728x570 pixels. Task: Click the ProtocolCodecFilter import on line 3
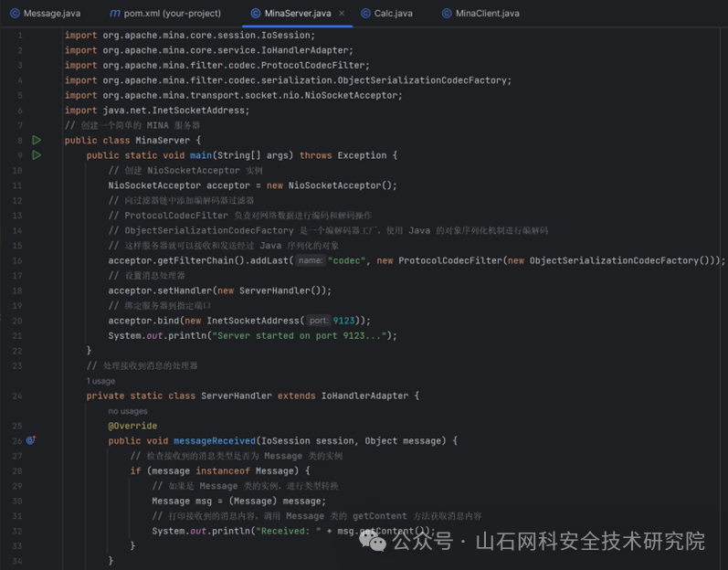[x=217, y=66]
